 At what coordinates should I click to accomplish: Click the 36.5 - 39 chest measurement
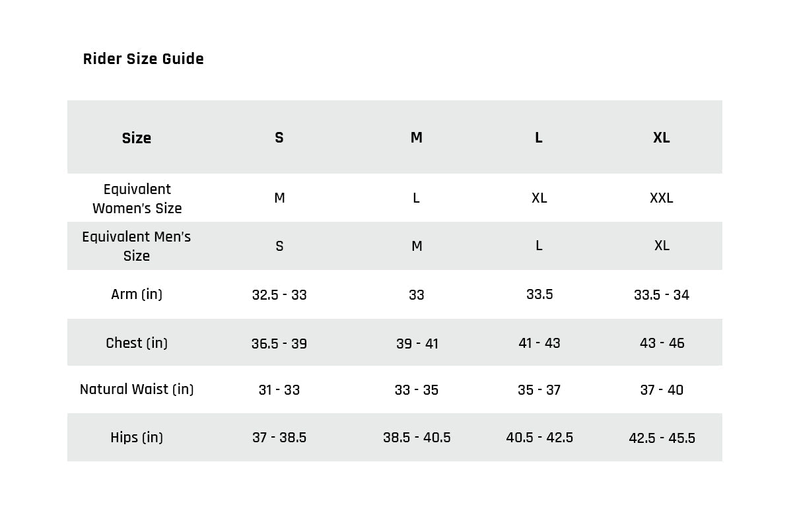pos(279,344)
